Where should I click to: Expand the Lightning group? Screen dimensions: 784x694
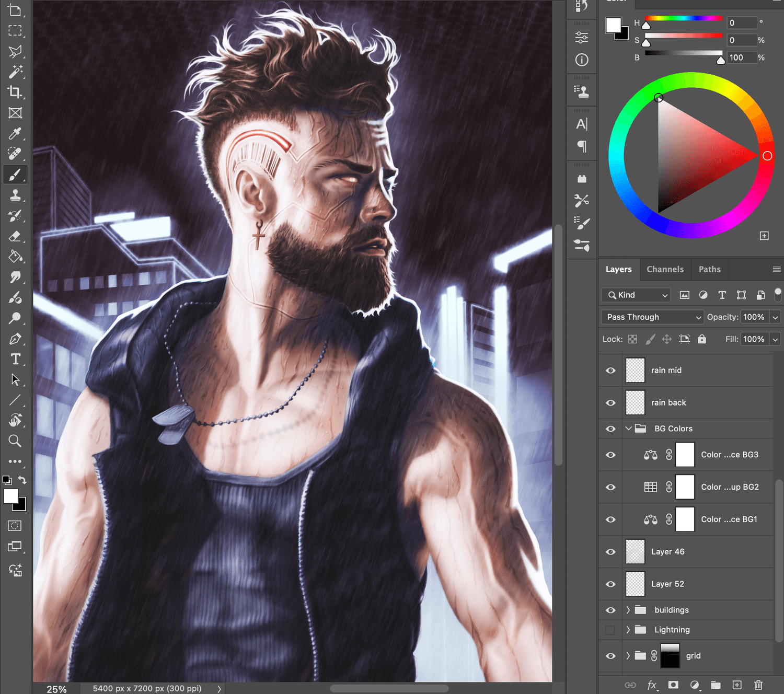628,630
